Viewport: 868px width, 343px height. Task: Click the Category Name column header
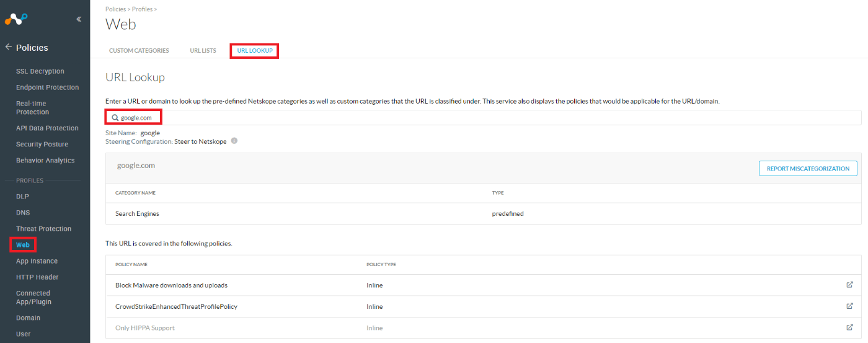point(135,193)
